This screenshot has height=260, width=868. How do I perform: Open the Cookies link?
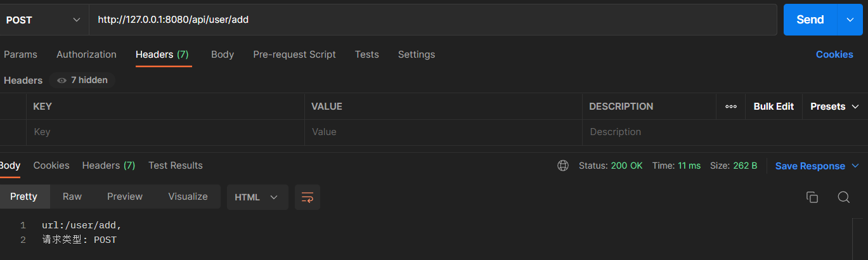(834, 55)
